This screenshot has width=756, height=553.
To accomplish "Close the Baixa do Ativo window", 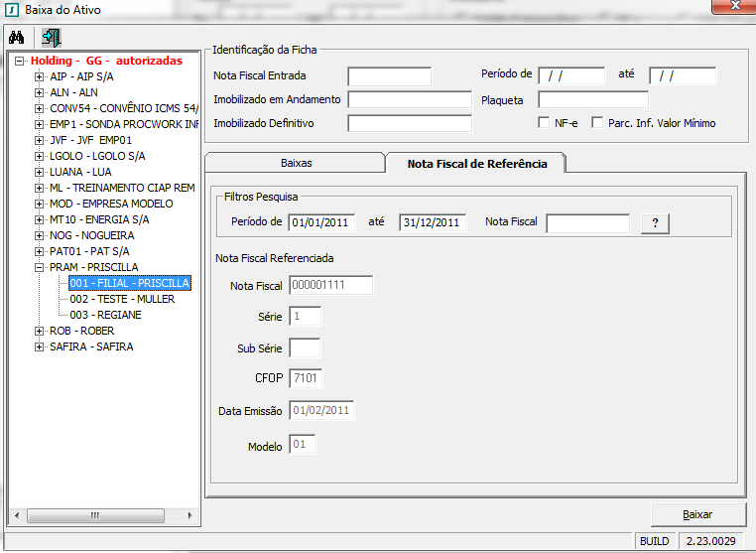I will click(x=734, y=6).
